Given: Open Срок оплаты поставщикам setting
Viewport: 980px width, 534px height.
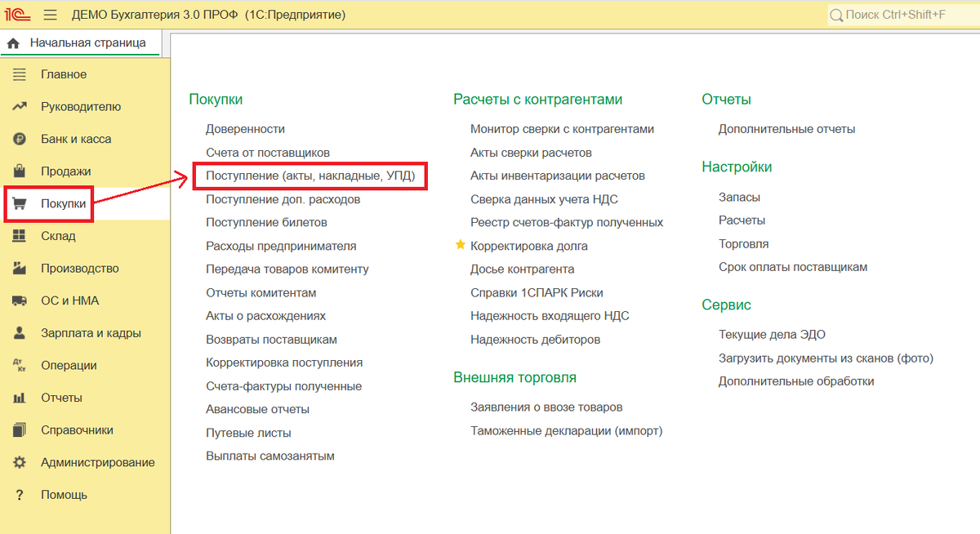Looking at the screenshot, I should (793, 267).
